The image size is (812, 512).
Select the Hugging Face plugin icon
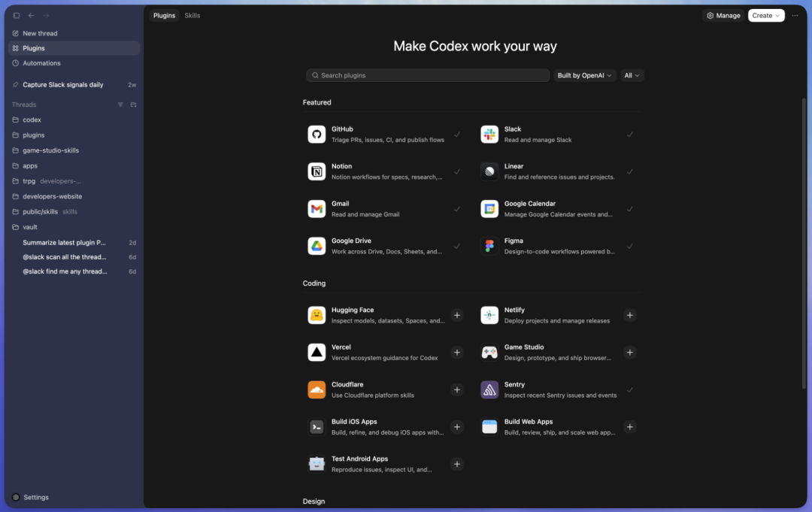point(317,315)
